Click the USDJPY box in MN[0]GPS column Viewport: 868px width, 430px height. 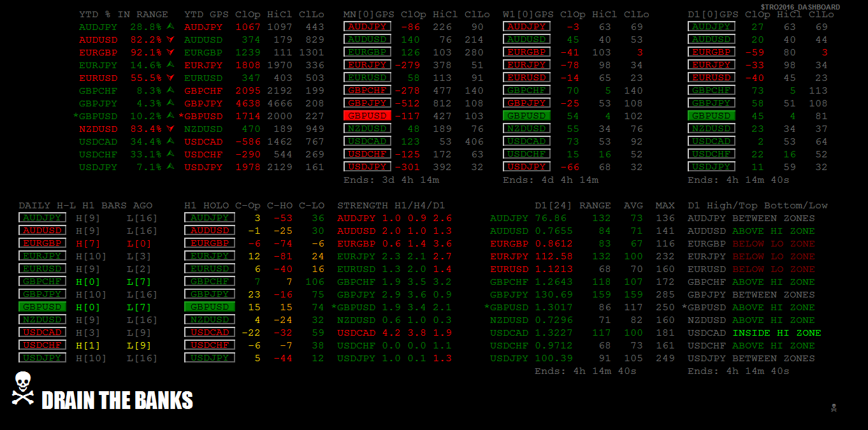pos(367,167)
